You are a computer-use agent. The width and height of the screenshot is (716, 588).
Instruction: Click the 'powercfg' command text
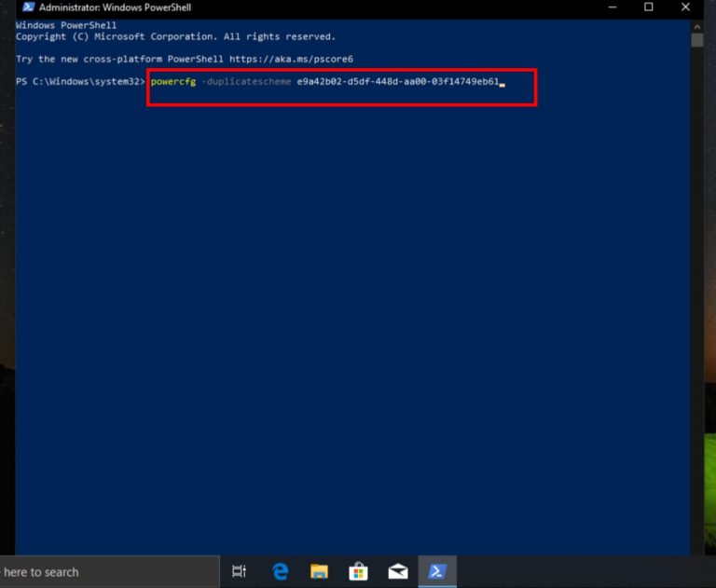click(173, 82)
